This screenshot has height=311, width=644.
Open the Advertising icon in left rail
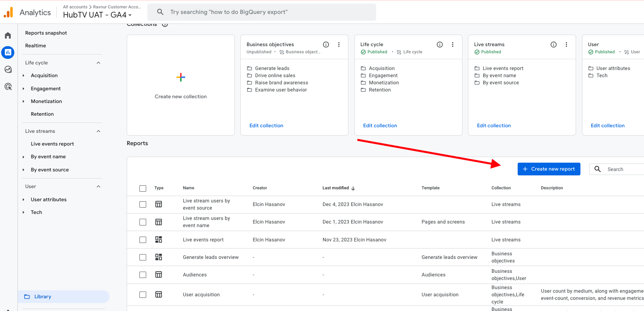[x=8, y=86]
